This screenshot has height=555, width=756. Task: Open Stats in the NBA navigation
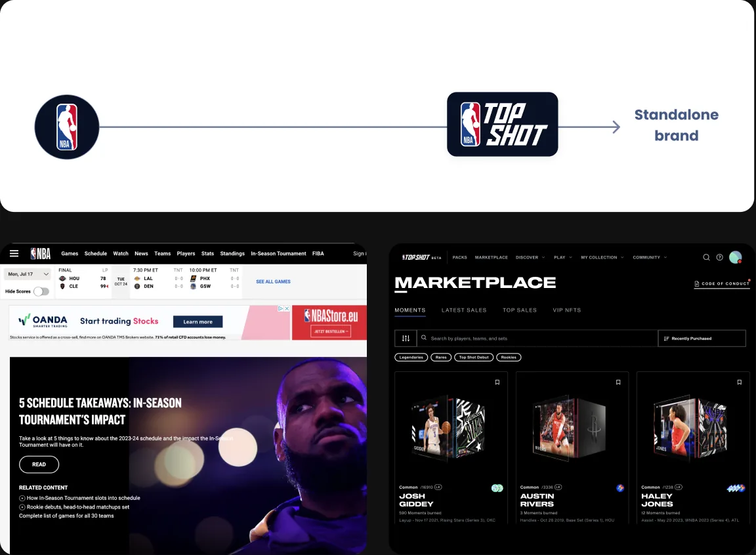(207, 253)
